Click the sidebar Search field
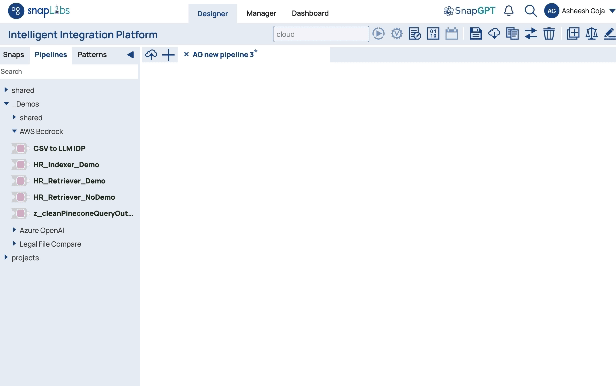Screen dimensions: 616x386 click(x=69, y=71)
